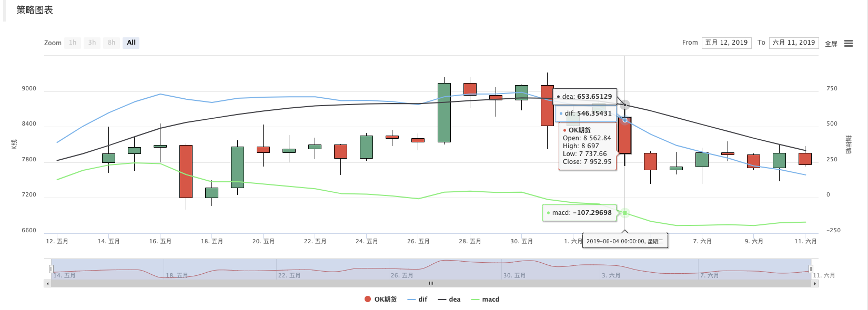Click the To date field 六月 11, 2019

tap(794, 43)
